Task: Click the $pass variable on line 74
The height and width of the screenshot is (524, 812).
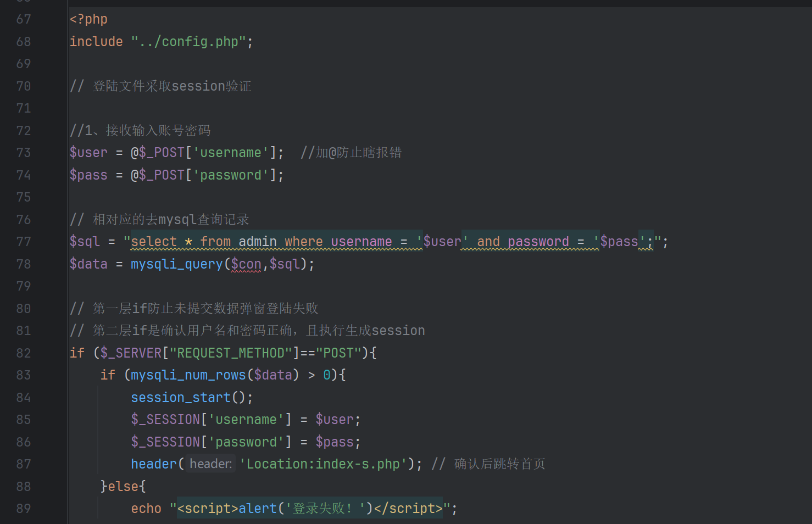Action: 88,175
